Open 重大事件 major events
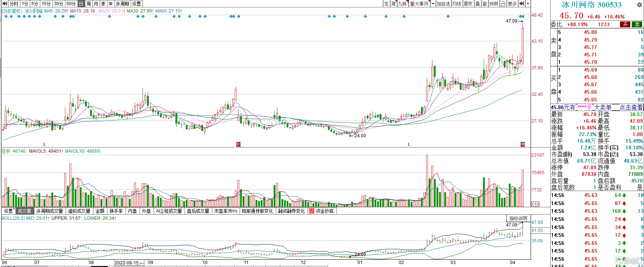 419,4
